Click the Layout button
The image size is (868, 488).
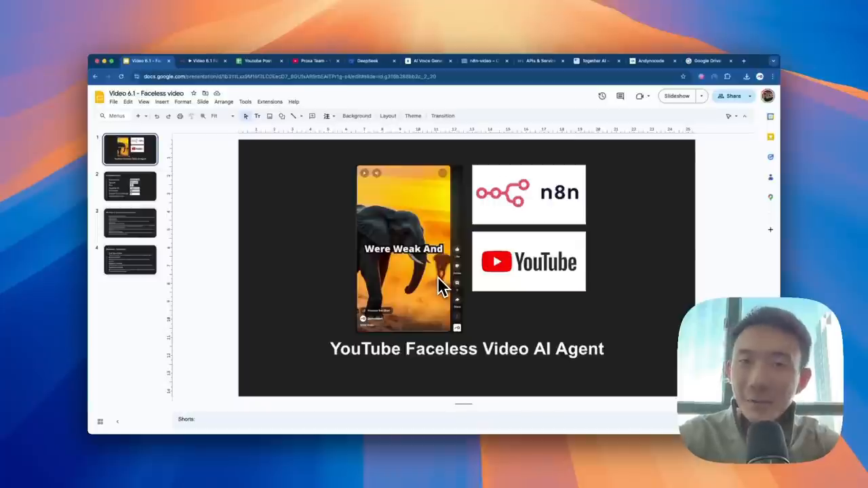click(388, 116)
